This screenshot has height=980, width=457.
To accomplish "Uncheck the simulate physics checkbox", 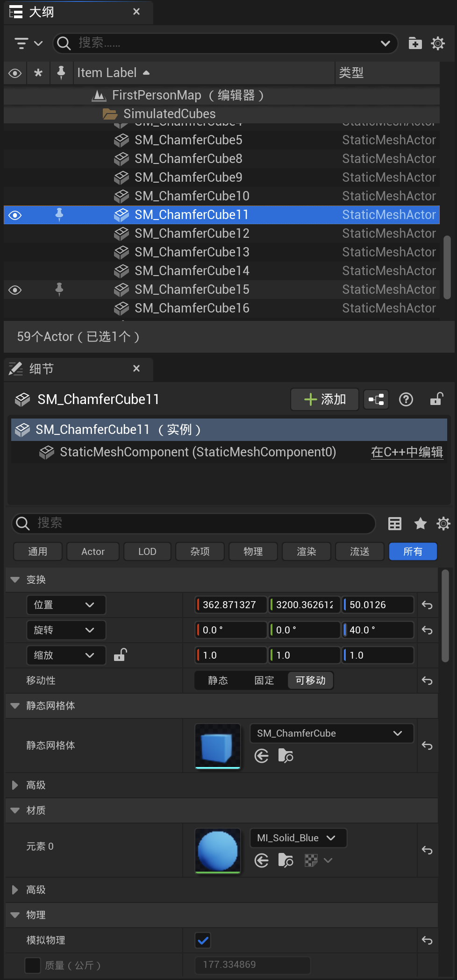I will [x=203, y=940].
